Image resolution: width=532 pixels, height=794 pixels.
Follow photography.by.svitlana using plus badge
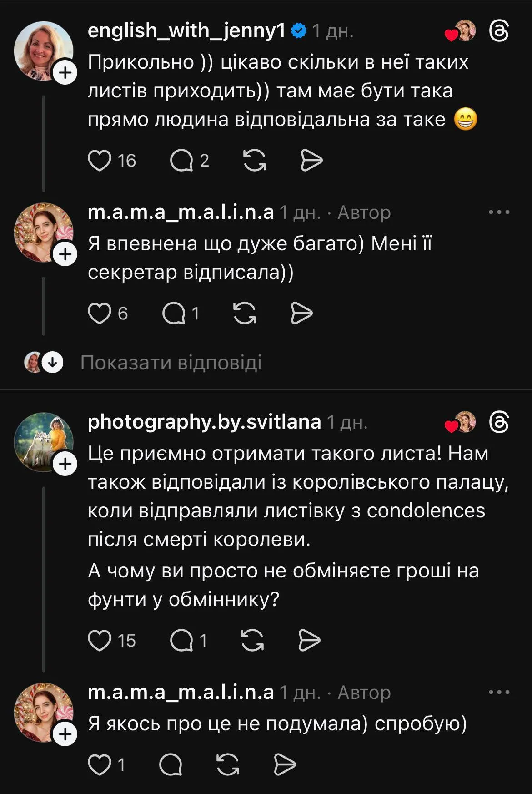pyautogui.click(x=65, y=464)
